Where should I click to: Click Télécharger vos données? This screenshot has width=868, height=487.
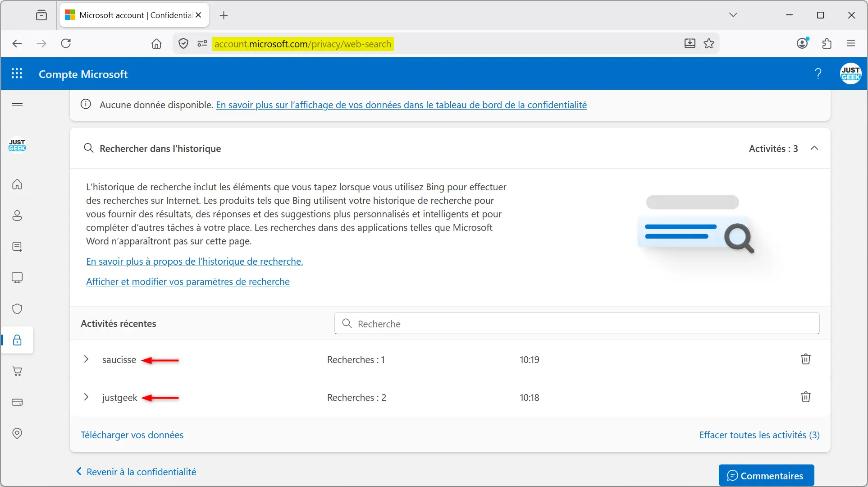click(132, 435)
